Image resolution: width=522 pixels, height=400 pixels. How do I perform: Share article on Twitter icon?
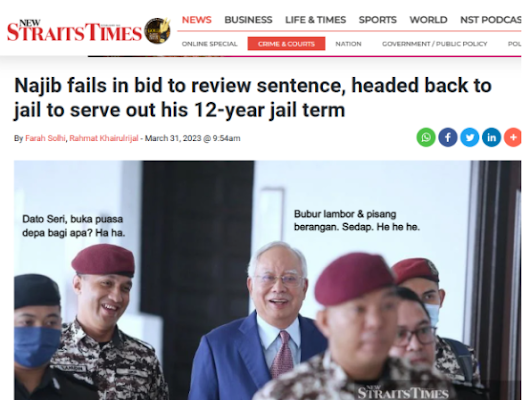(470, 137)
